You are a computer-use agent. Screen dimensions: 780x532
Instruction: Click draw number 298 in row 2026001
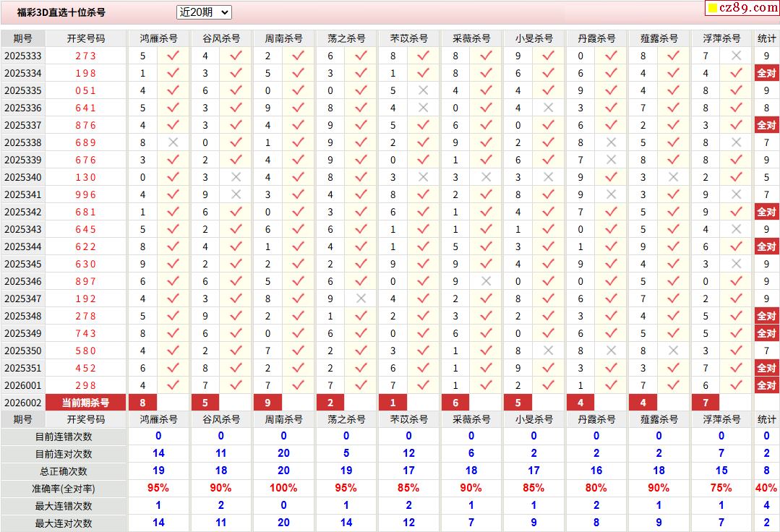[85, 385]
